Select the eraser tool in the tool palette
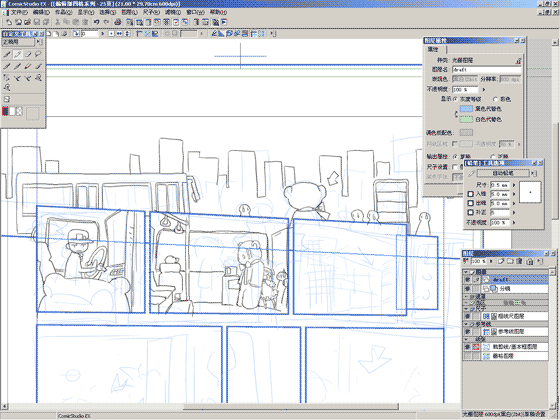Image resolution: width=560 pixels, height=420 pixels. click(x=28, y=54)
